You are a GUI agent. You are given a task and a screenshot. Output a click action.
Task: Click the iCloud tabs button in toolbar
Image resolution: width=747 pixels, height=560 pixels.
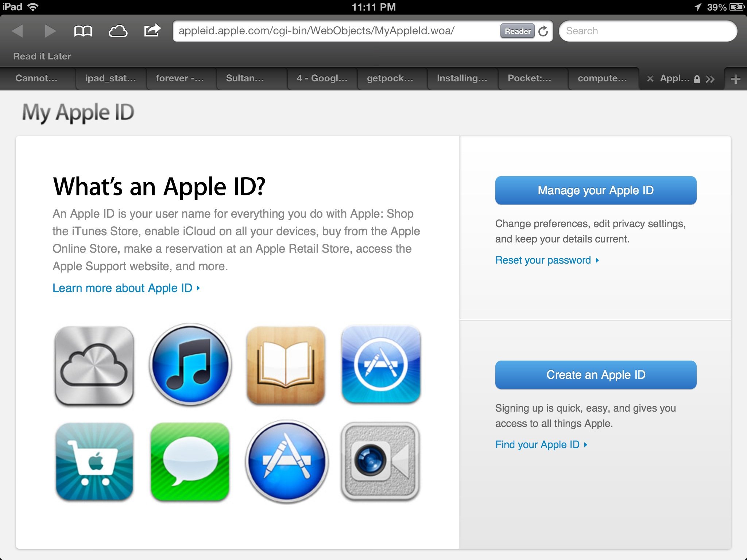pos(118,31)
